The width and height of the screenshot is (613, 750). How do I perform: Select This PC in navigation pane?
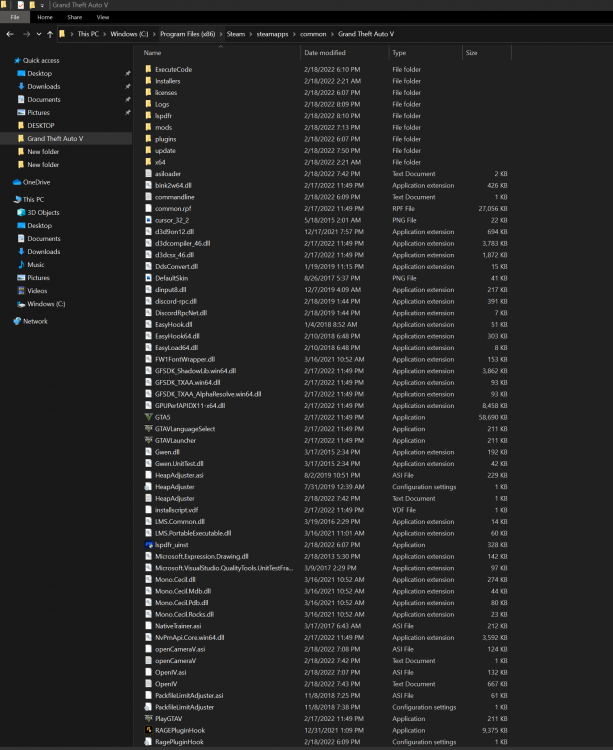pyautogui.click(x=33, y=199)
